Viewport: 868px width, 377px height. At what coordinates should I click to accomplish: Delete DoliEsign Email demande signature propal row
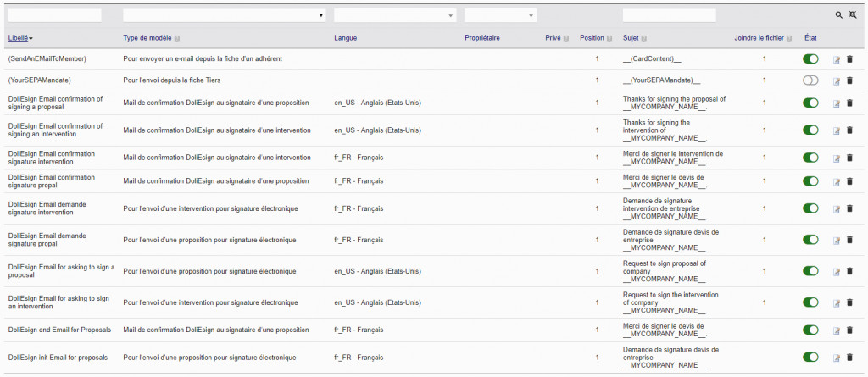850,240
